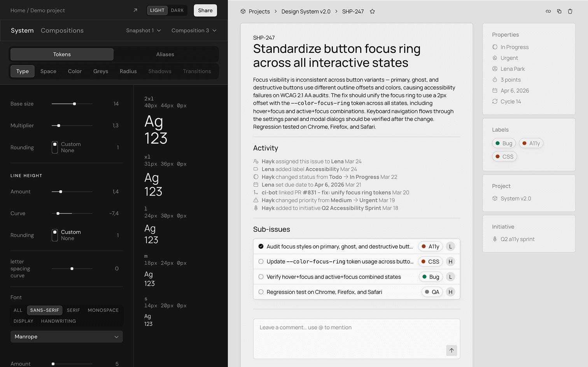The height and width of the screenshot is (367, 588).
Task: Click the calendar icon beside set due date
Action: point(256,185)
